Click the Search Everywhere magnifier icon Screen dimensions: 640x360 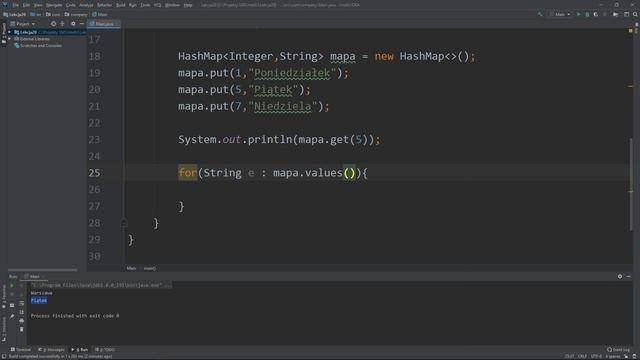pyautogui.click(x=635, y=14)
